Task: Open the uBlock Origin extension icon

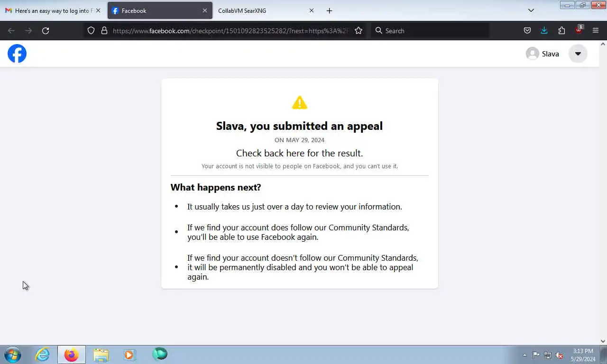Action: [579, 30]
